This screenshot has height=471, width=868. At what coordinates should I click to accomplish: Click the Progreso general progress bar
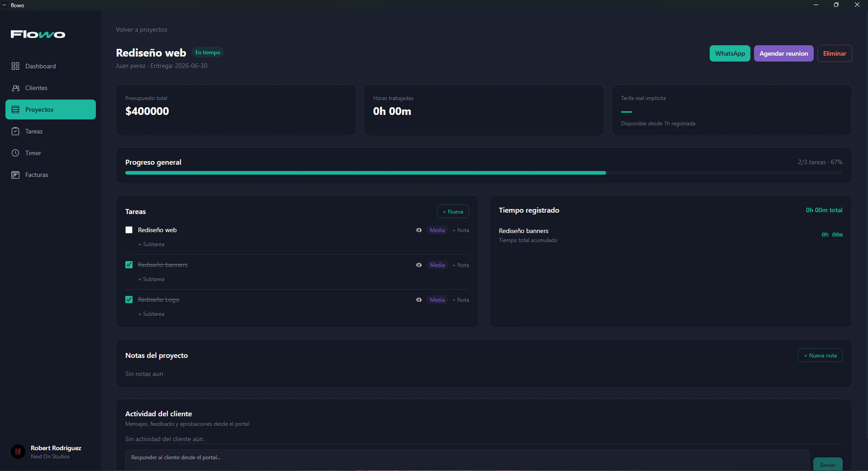click(x=484, y=173)
